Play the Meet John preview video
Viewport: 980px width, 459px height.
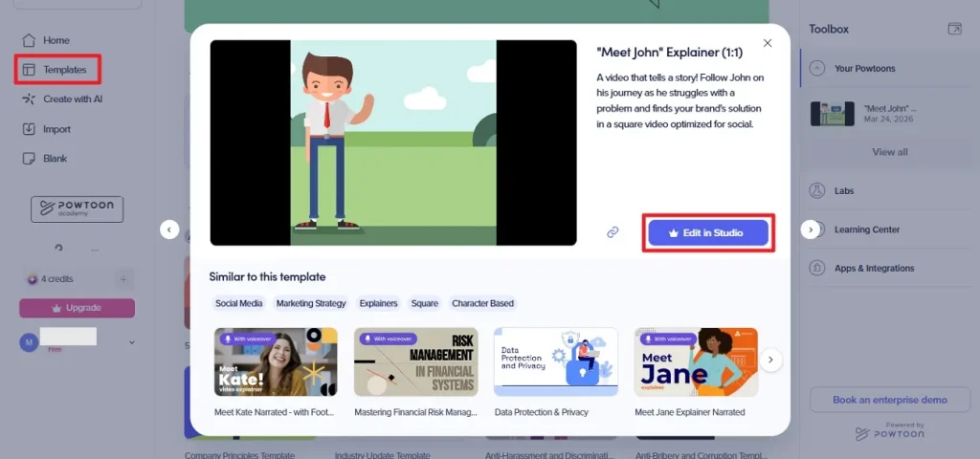pos(393,143)
